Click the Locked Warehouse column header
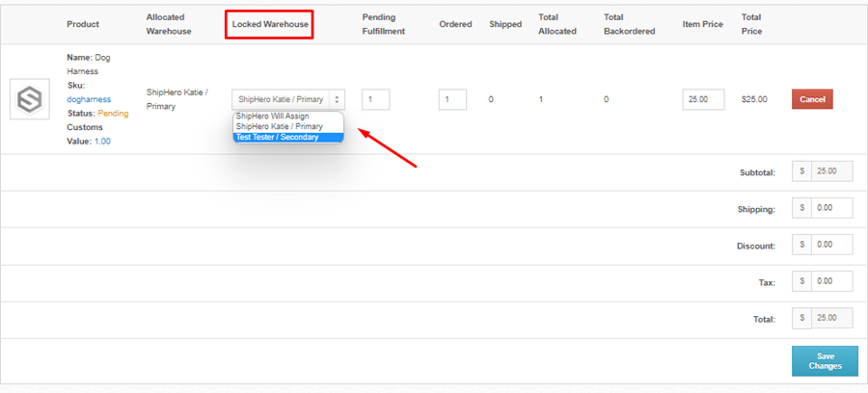The height and width of the screenshot is (393, 868). pyautogui.click(x=270, y=24)
